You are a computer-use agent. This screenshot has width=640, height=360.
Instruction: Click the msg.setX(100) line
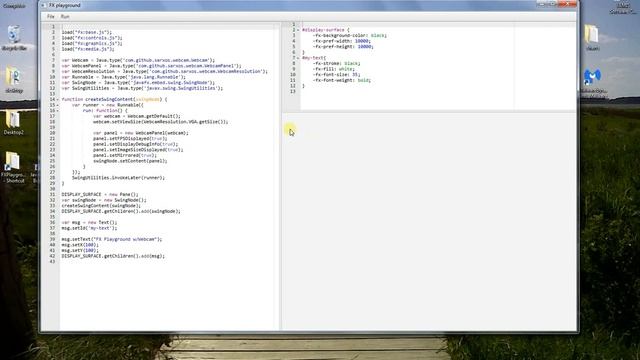[x=80, y=245]
